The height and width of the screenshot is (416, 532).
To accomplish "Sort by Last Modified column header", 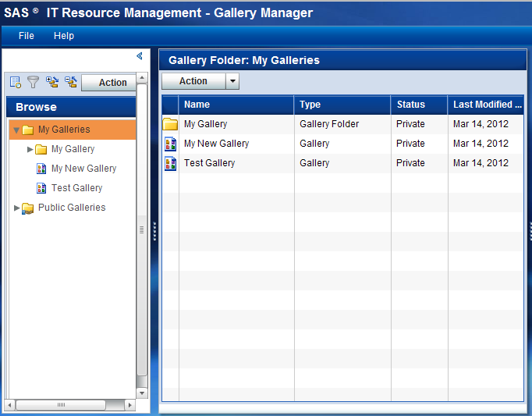I will (x=486, y=105).
